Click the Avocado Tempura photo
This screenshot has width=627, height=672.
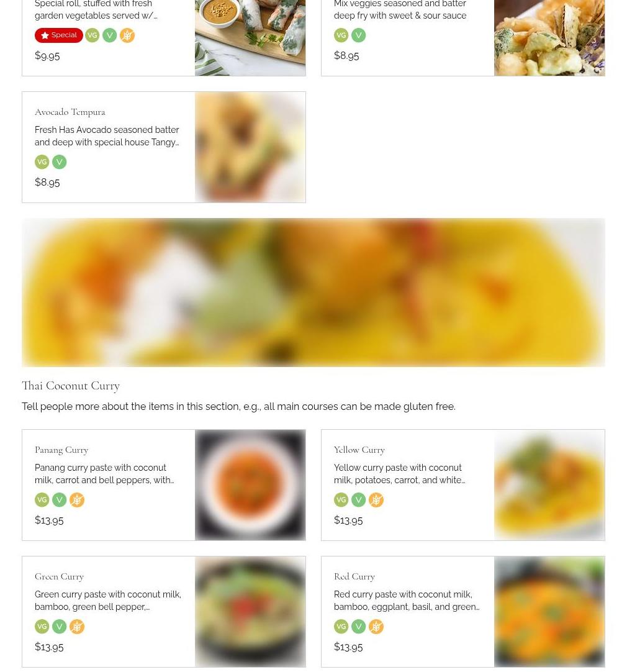(250, 147)
